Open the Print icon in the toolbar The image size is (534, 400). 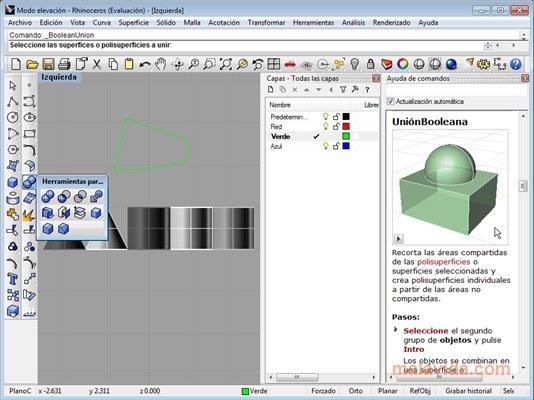[64, 64]
